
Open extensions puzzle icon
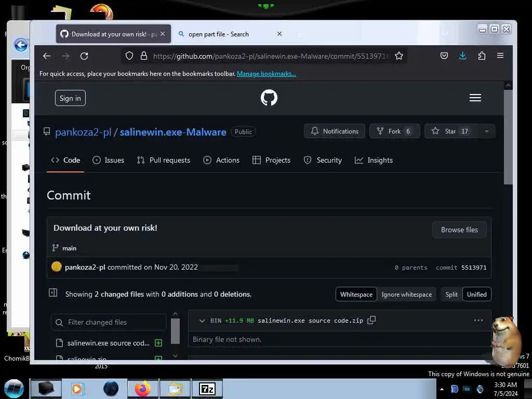[x=482, y=56]
